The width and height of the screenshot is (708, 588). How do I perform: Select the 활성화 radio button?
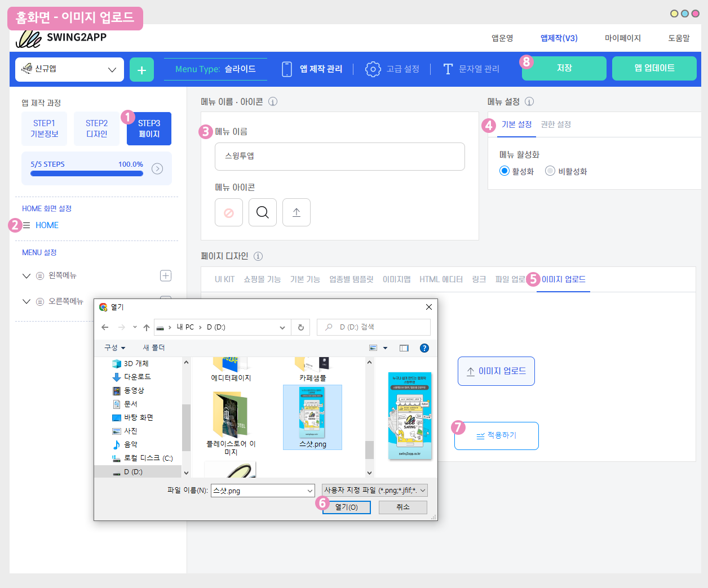point(505,171)
